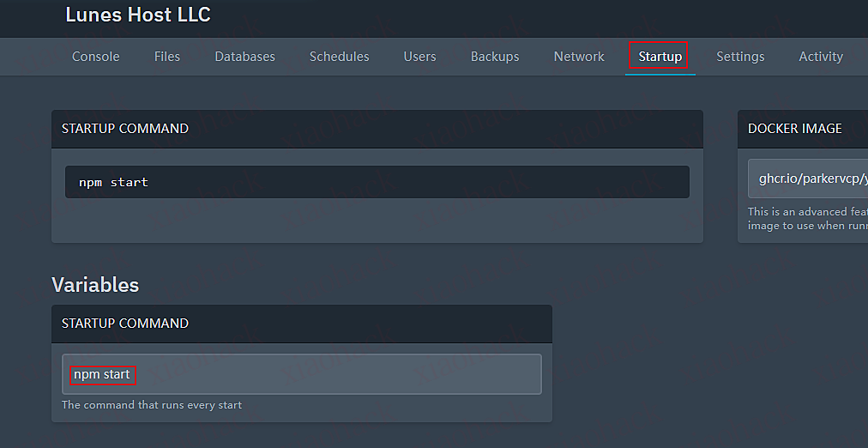Click the highlighted Startup tab

(x=660, y=57)
